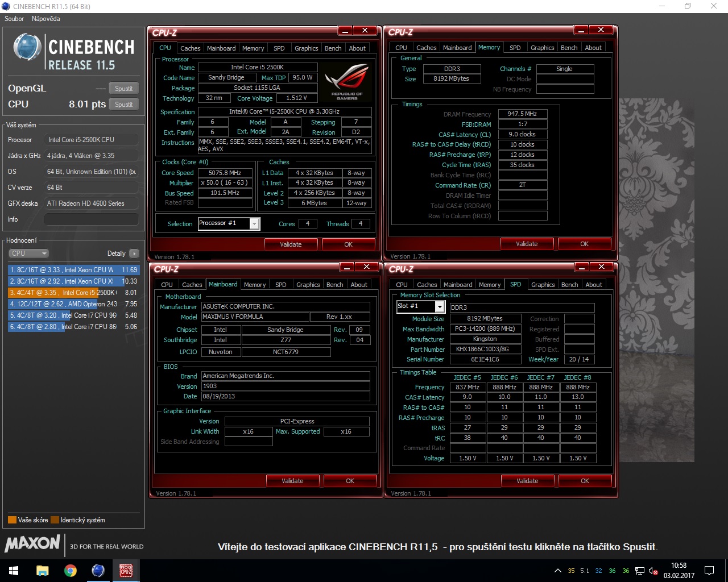Close the Memory tab CPU-Z window
The height and width of the screenshot is (582, 728).
[601, 30]
